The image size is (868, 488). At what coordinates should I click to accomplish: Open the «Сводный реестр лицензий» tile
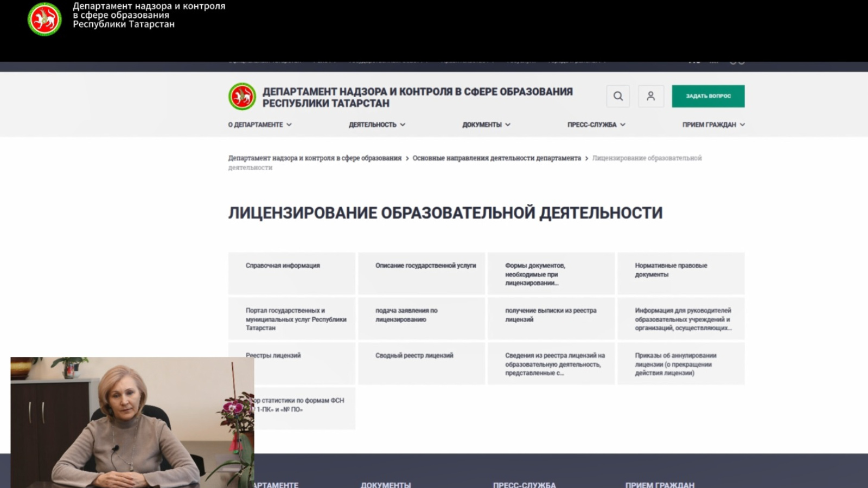(422, 363)
